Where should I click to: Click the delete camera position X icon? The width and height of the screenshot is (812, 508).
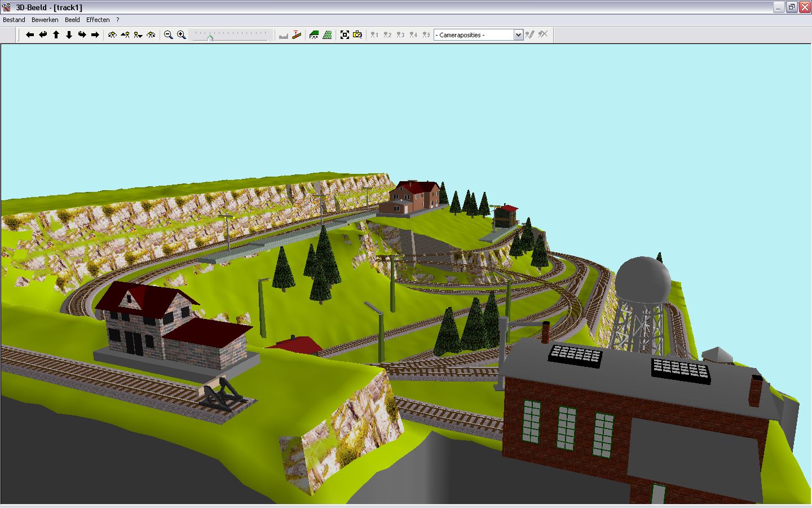point(542,35)
